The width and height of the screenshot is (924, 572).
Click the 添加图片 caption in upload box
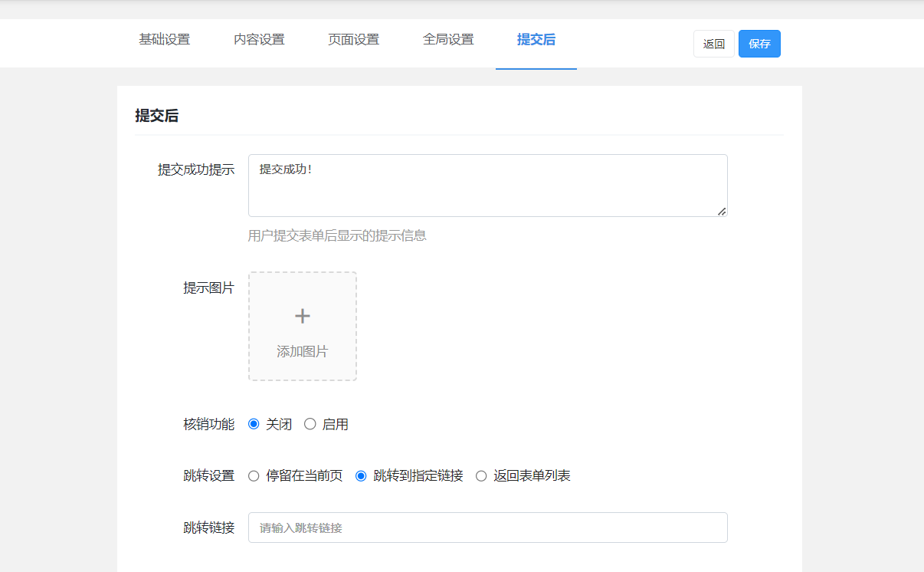[x=303, y=352]
